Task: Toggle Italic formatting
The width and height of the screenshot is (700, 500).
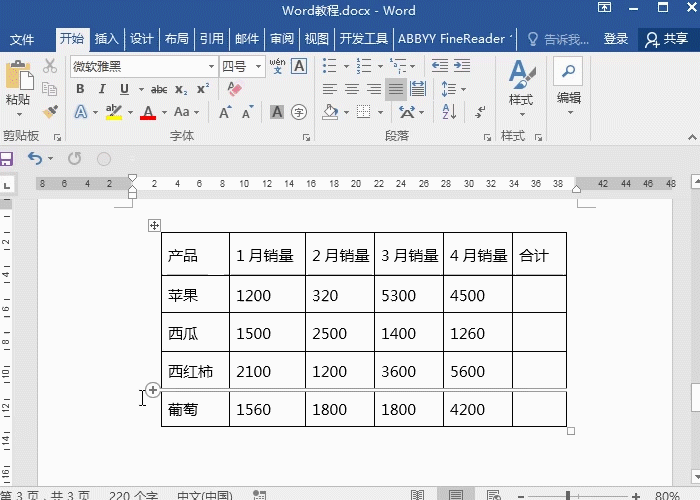Action: point(102,89)
